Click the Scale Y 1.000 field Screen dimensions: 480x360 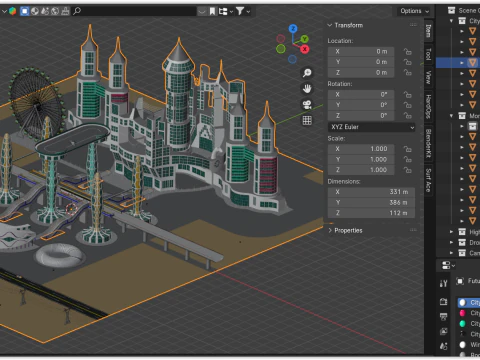[361, 159]
